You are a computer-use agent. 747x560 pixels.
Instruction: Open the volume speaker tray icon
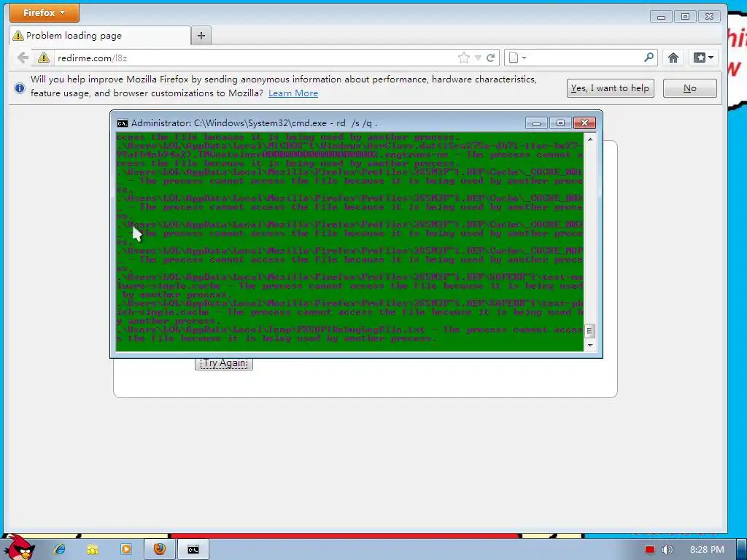(667, 550)
